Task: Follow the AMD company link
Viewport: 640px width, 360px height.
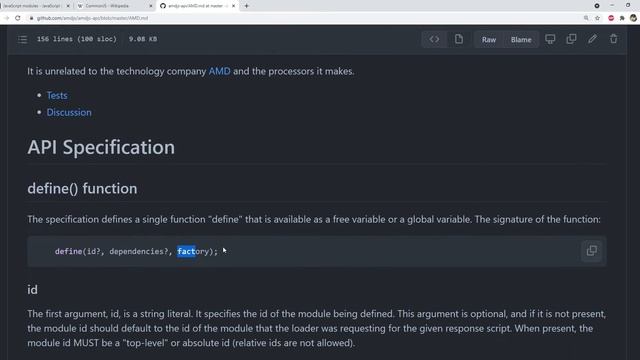Action: pyautogui.click(x=220, y=71)
